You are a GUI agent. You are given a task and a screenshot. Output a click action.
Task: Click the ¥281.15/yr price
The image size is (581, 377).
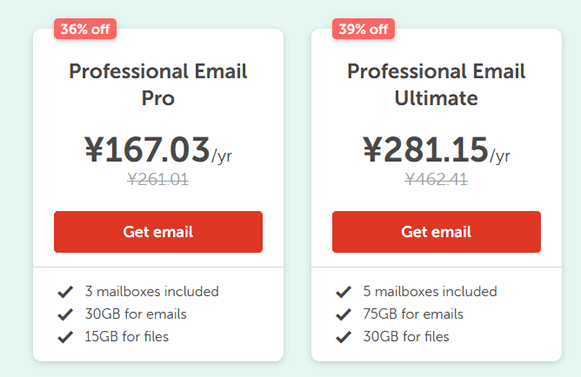point(436,150)
